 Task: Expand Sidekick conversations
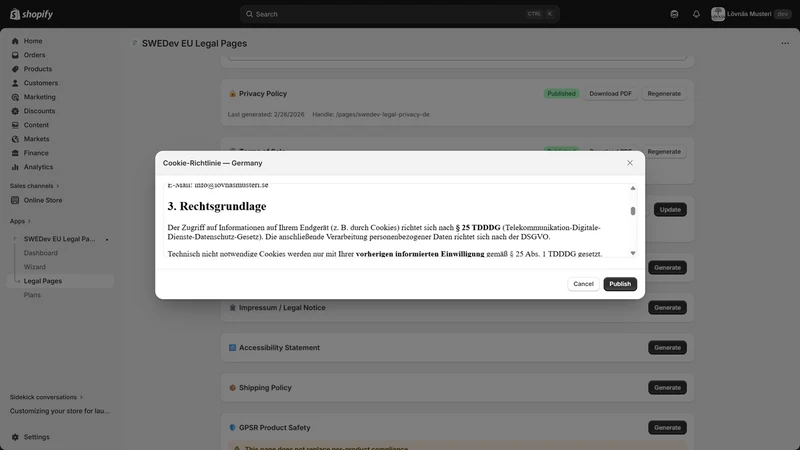pos(46,397)
